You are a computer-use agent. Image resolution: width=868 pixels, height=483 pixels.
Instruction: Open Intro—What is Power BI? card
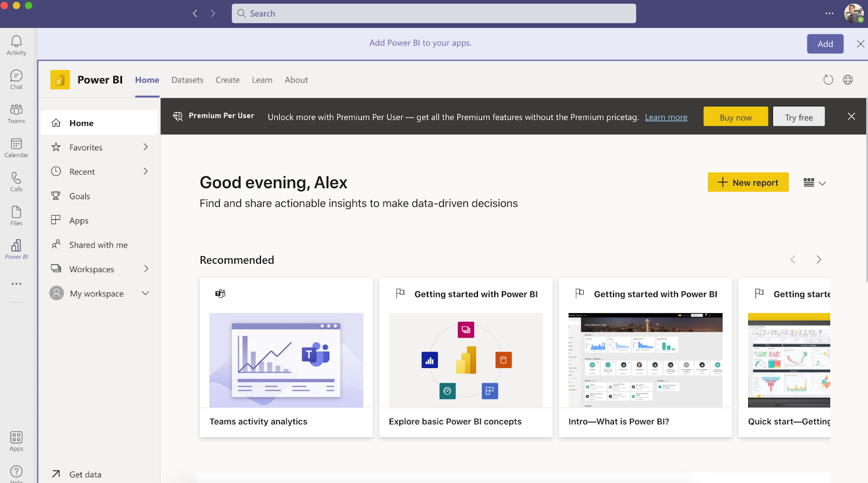click(645, 358)
